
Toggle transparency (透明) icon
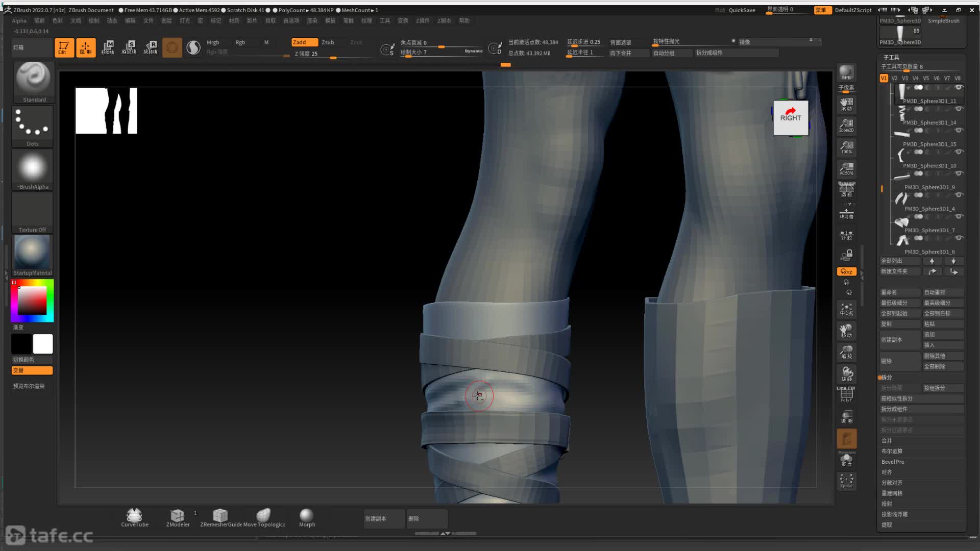coord(846,416)
